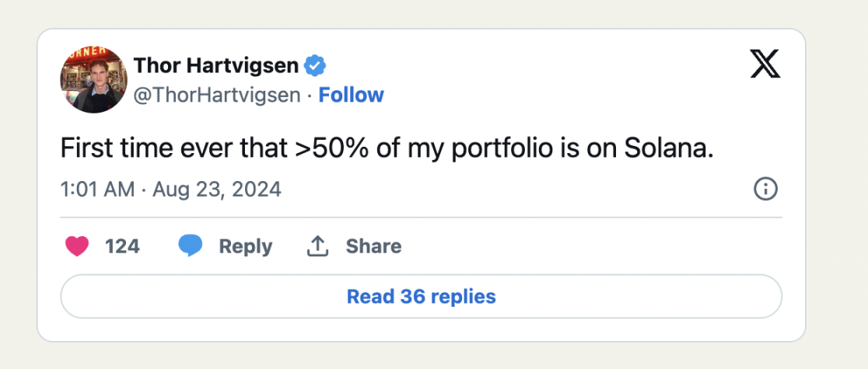Click the Reply text label
Image resolution: width=868 pixels, height=369 pixels.
coord(246,246)
